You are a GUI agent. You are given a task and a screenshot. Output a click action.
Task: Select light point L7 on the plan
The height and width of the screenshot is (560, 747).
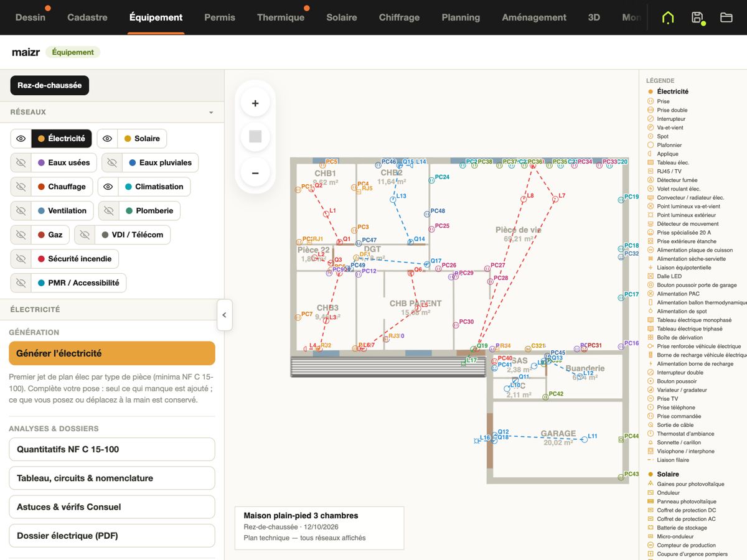[555, 198]
